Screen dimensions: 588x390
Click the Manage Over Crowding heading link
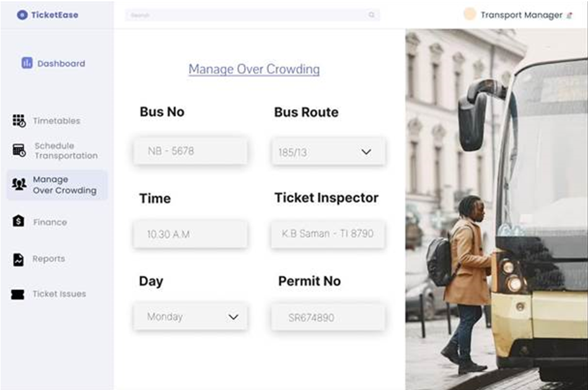pos(254,69)
